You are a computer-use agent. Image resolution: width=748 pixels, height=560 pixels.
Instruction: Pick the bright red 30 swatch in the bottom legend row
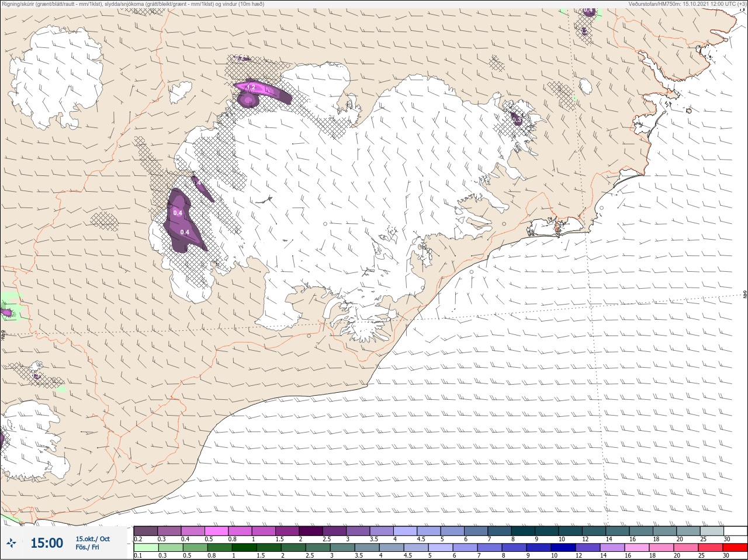click(x=735, y=548)
